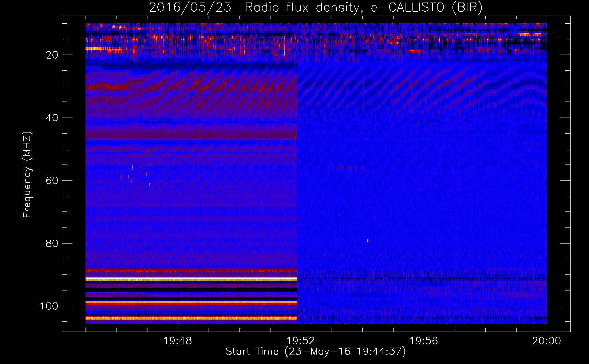This screenshot has width=589, height=364.
Task: Click the 20 MHz frequency tick label
Action: [x=52, y=55]
